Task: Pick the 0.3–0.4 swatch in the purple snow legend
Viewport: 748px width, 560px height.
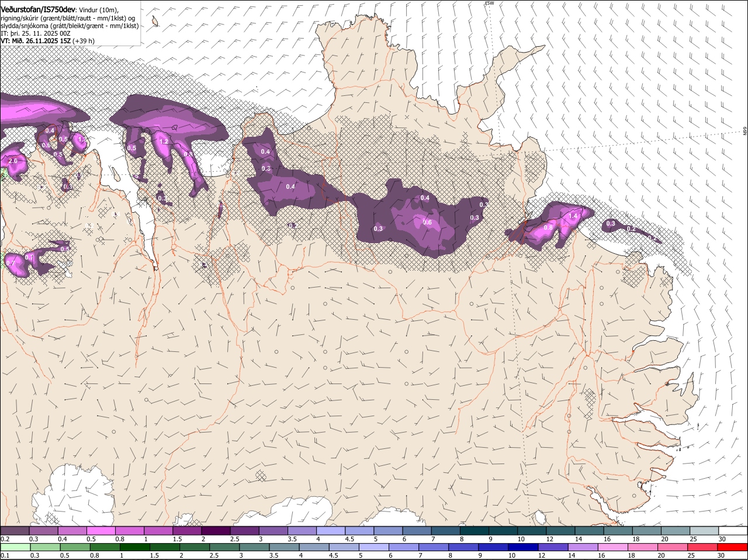Action: (43, 530)
